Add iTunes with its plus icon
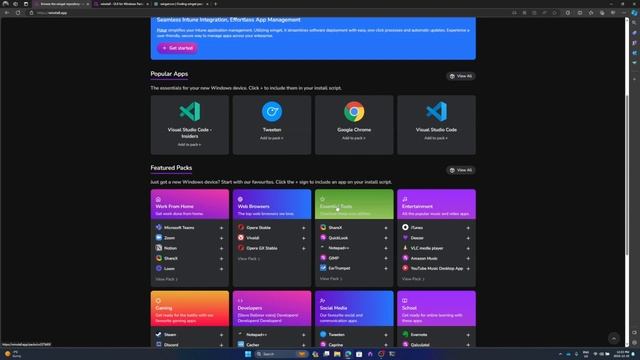640x360 pixels. point(468,228)
